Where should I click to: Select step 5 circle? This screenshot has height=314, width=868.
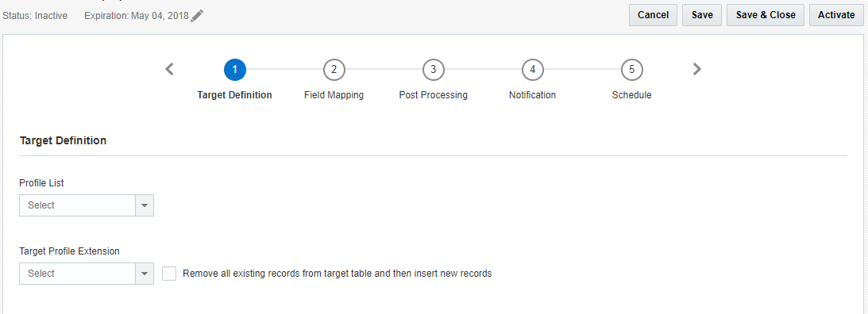coord(631,69)
